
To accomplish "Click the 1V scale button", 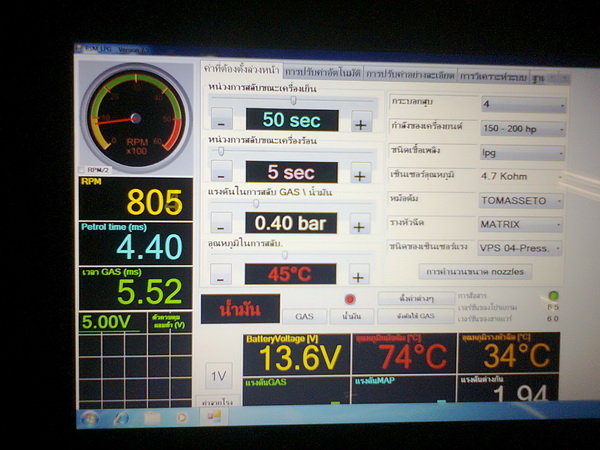I will 218,375.
